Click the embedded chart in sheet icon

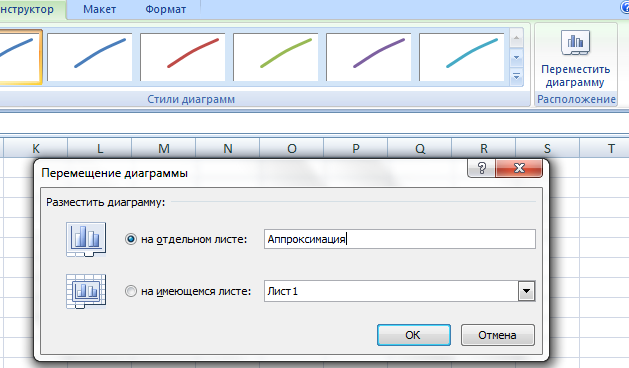click(86, 291)
